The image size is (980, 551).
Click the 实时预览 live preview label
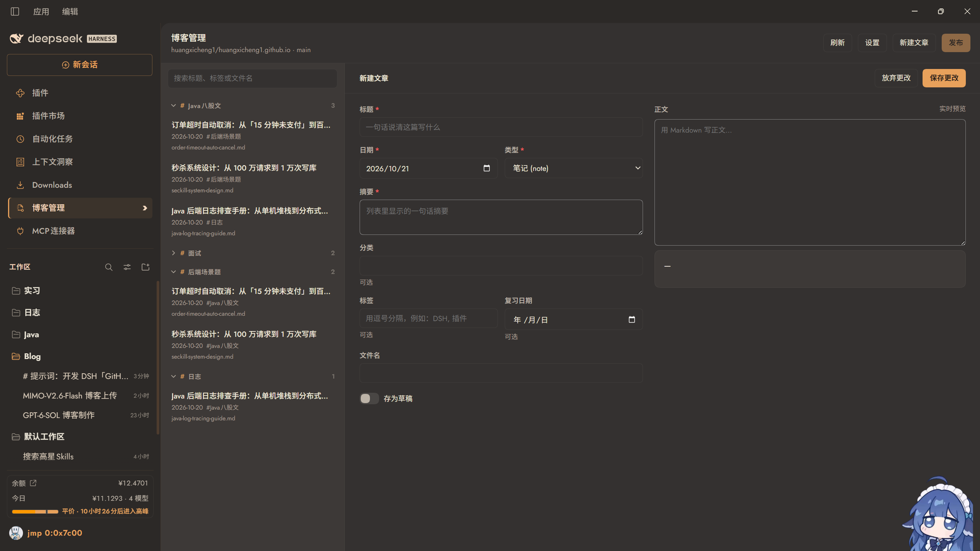pyautogui.click(x=952, y=109)
